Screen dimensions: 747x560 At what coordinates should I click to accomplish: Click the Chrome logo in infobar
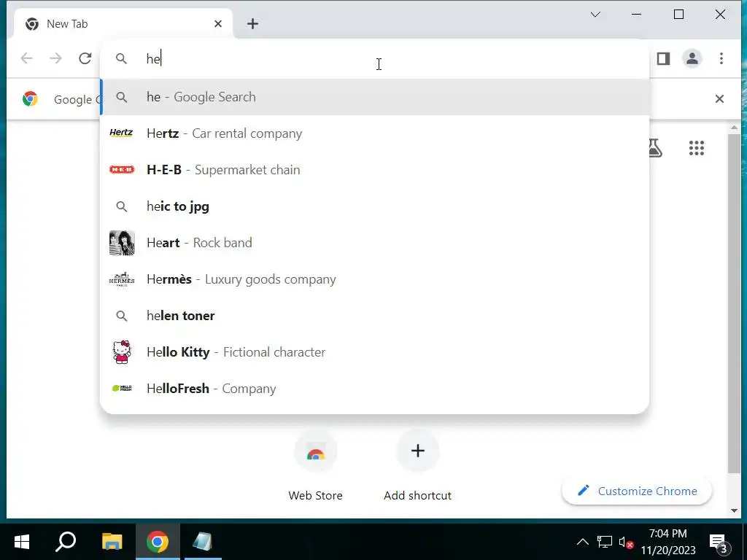pyautogui.click(x=30, y=99)
